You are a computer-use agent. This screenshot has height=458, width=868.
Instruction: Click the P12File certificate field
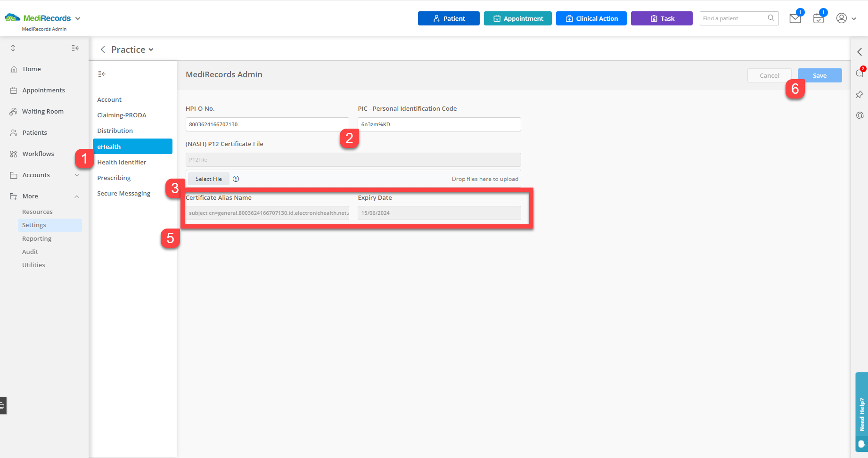point(353,160)
